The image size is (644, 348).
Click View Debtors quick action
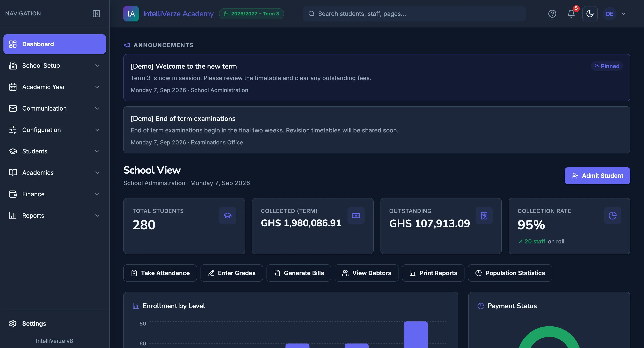[367, 273]
